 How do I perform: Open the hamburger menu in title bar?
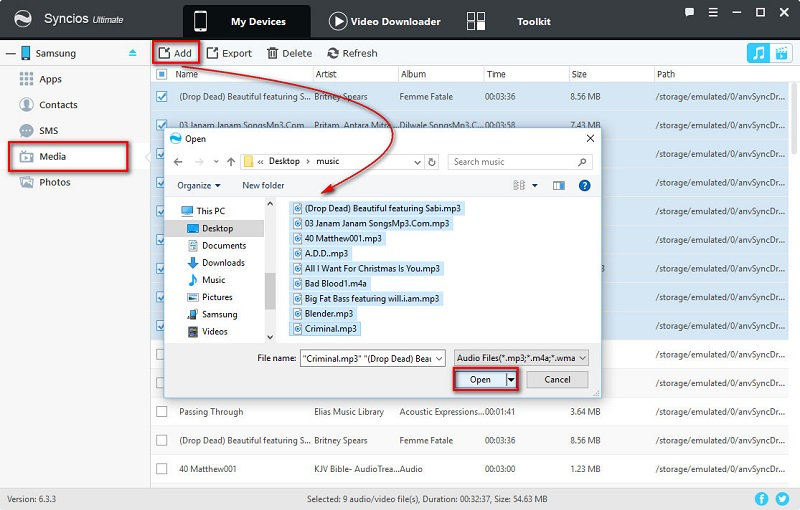click(x=713, y=12)
